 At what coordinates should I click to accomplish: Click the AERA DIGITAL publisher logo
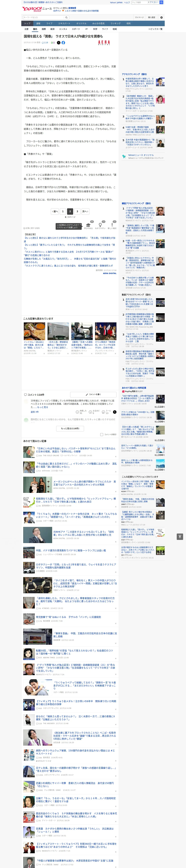[x=104, y=43]
